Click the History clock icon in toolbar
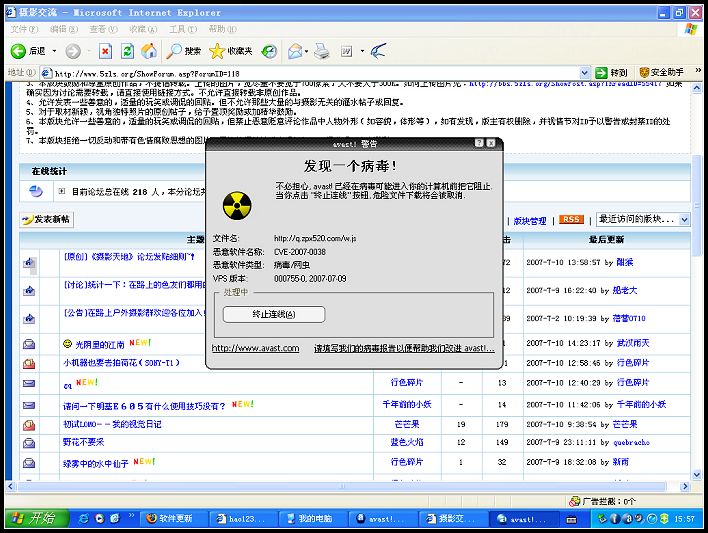708x533 pixels. [x=270, y=51]
